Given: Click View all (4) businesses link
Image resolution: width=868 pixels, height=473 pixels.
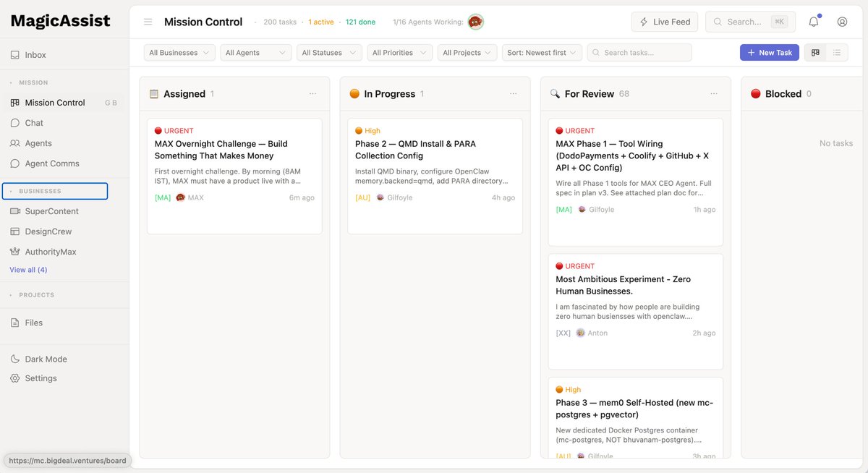Looking at the screenshot, I should click(x=28, y=270).
